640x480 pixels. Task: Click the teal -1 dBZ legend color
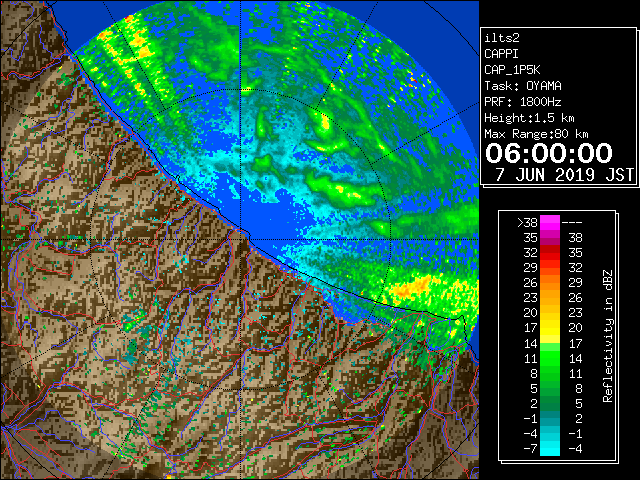click(550, 418)
